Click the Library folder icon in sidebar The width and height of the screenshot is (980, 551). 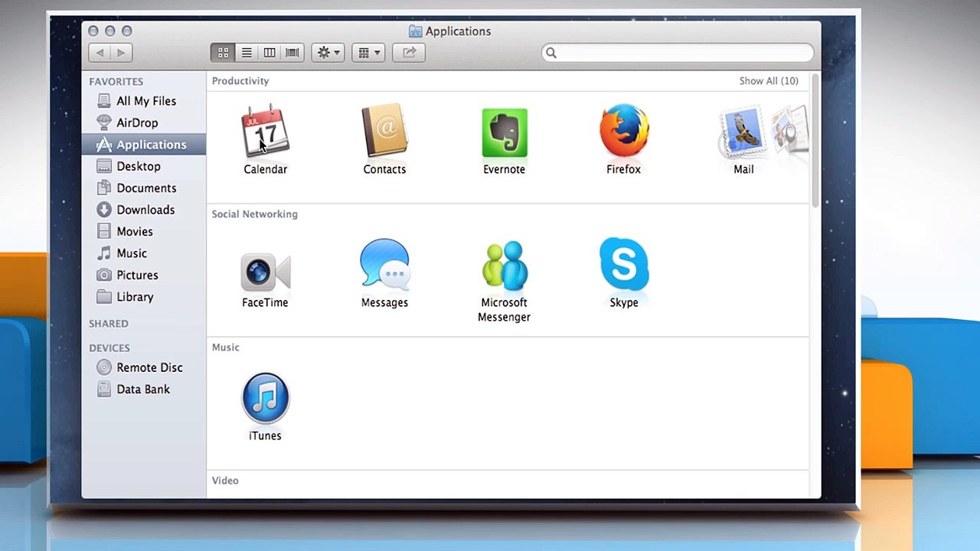[104, 297]
